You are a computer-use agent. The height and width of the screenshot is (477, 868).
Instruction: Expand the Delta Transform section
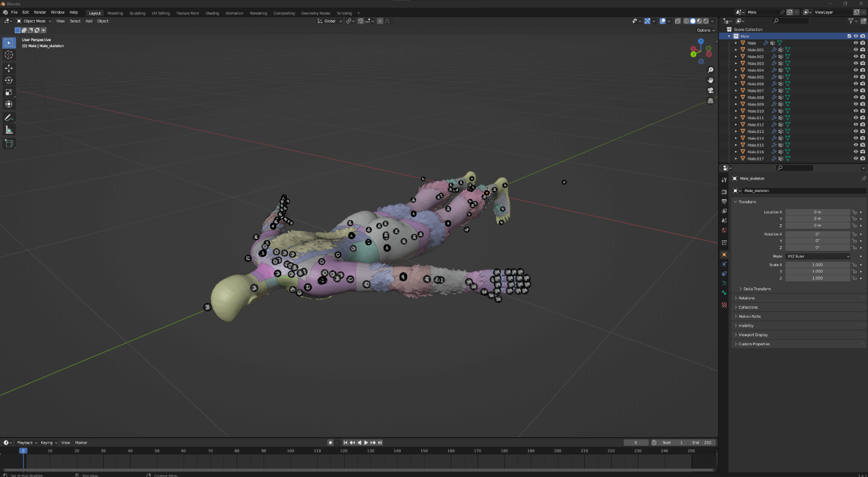tap(757, 289)
